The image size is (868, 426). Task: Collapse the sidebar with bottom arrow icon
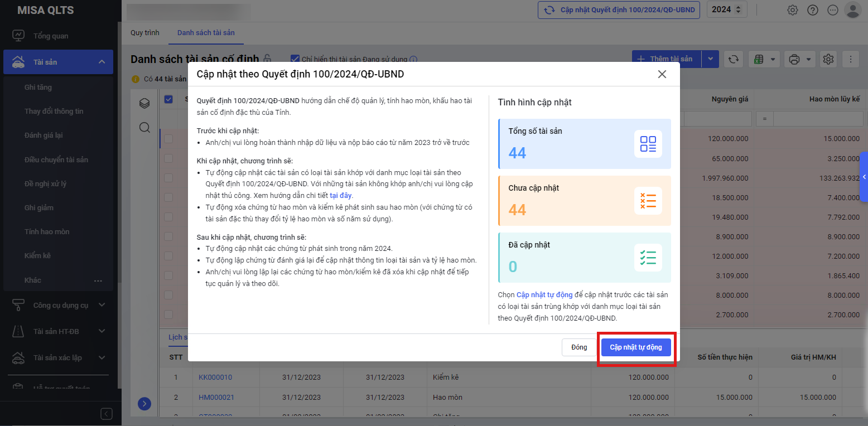point(107,414)
